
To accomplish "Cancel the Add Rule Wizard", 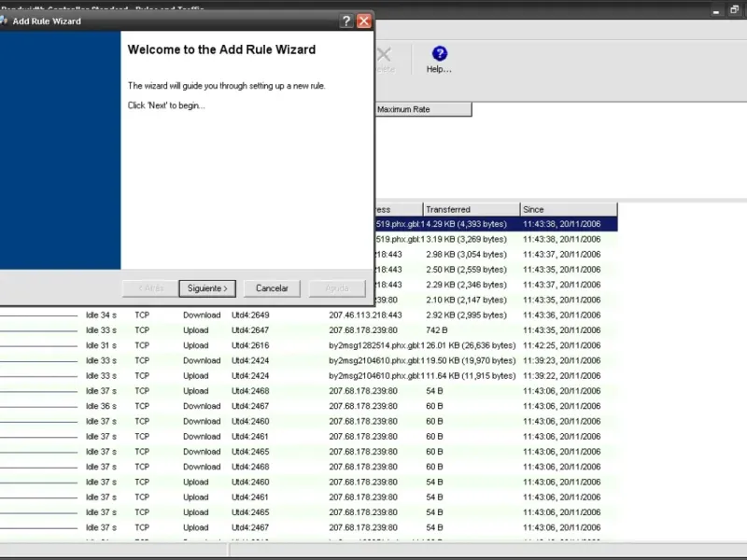I will pos(272,288).
